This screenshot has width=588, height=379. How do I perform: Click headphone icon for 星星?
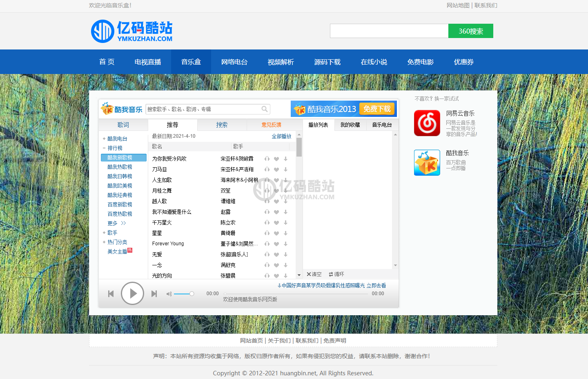coord(267,233)
